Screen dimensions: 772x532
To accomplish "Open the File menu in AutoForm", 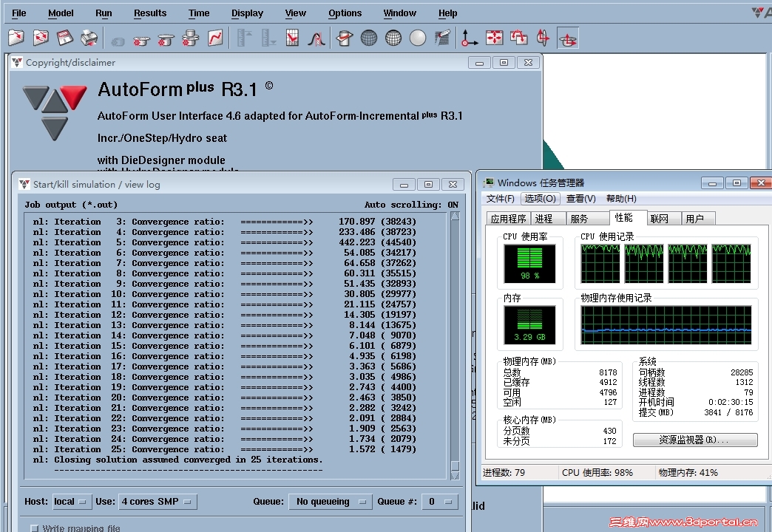I will click(x=18, y=13).
